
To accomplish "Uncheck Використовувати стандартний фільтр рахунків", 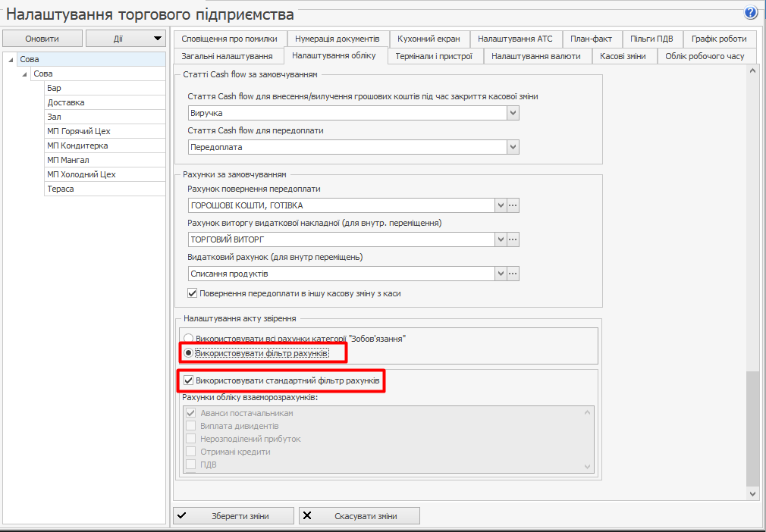I will pos(189,380).
